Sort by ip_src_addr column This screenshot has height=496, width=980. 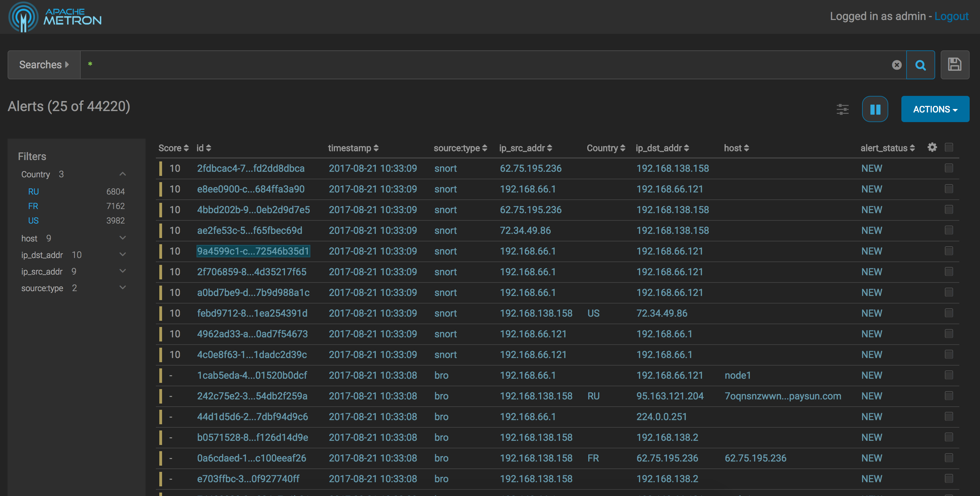(x=526, y=148)
